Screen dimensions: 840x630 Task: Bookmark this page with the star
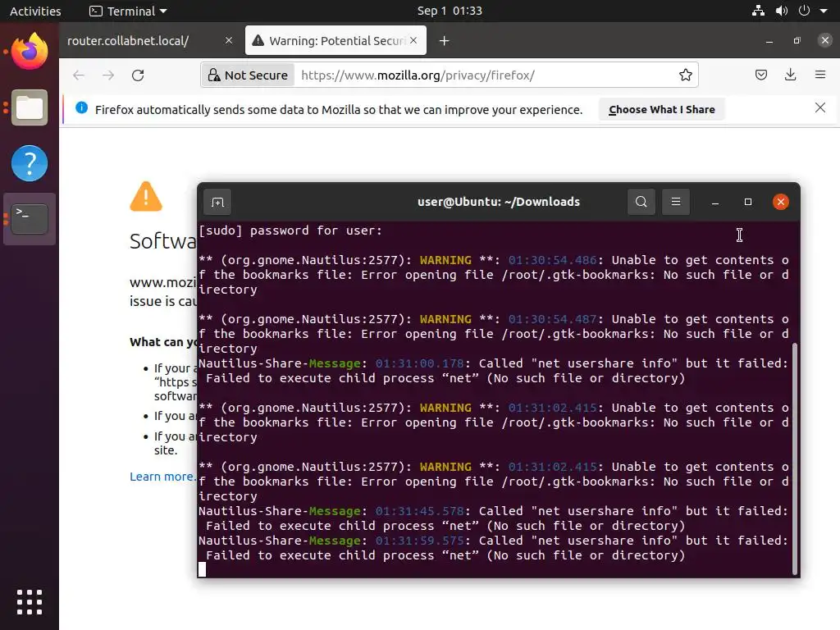[x=685, y=75]
